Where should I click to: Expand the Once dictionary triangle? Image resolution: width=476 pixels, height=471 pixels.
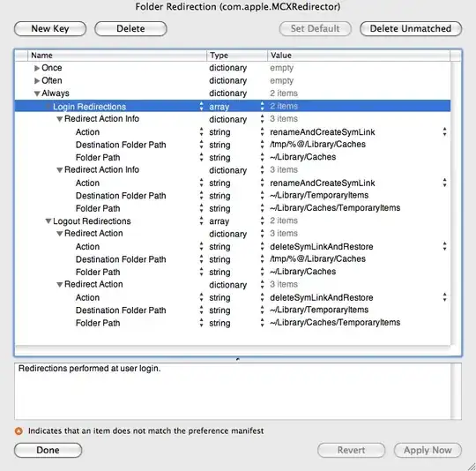click(37, 68)
